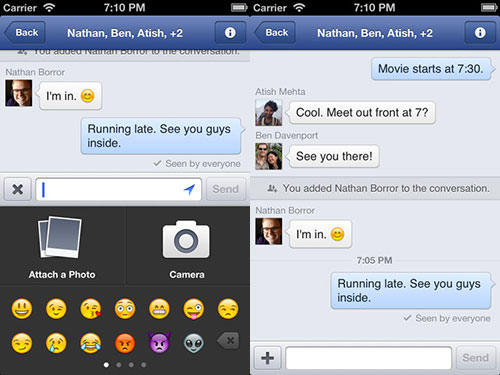Tap 'Running late' bubble in right screen
Viewport: 500px width, 375px height.
(x=412, y=291)
